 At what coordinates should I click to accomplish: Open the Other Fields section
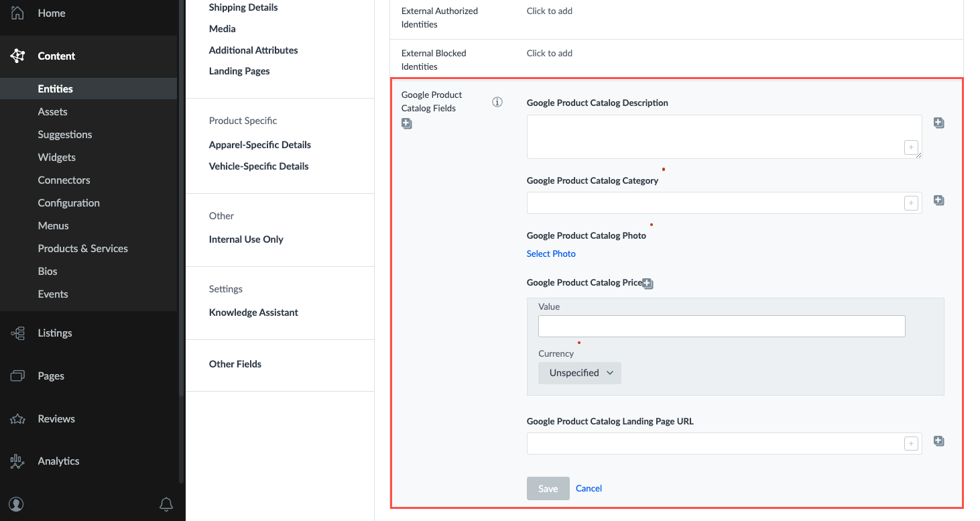pyautogui.click(x=235, y=363)
